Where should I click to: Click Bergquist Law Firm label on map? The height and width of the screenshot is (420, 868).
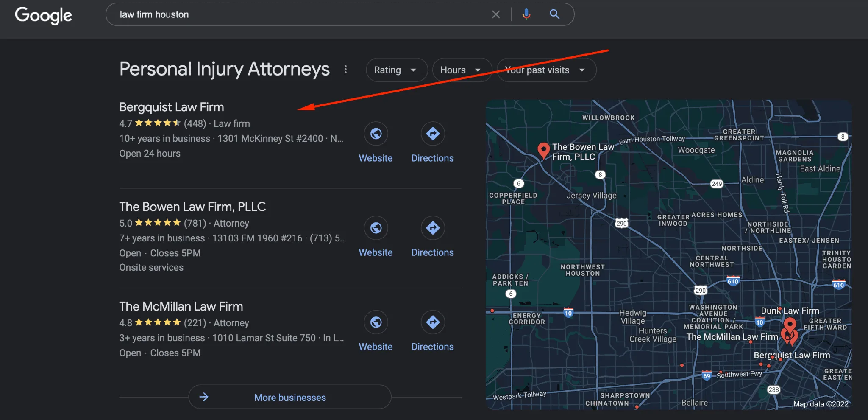click(x=792, y=355)
